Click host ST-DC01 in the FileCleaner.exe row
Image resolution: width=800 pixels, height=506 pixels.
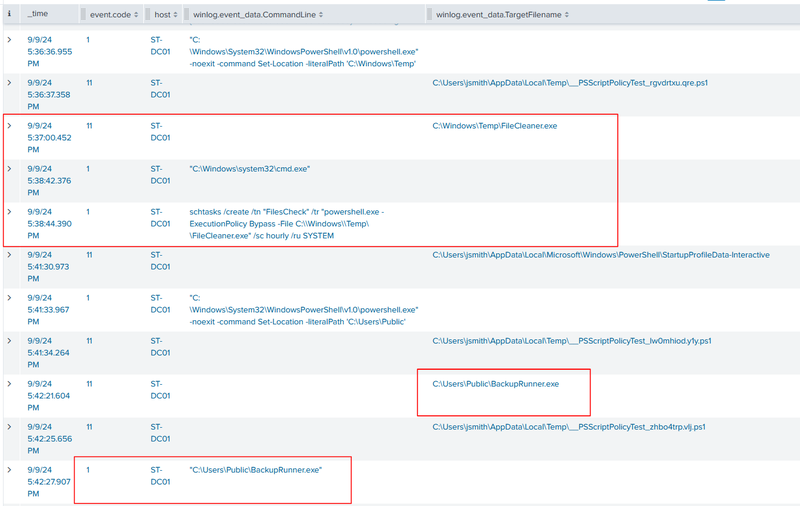point(160,132)
